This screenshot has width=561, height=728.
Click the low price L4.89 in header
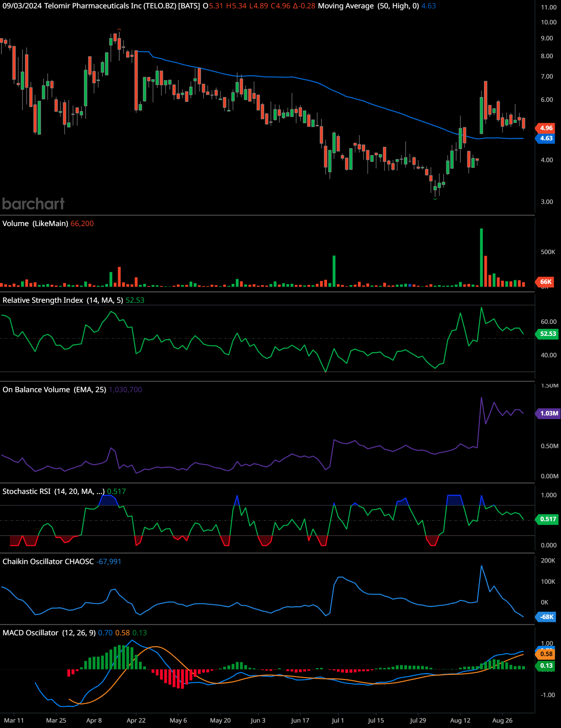258,6
